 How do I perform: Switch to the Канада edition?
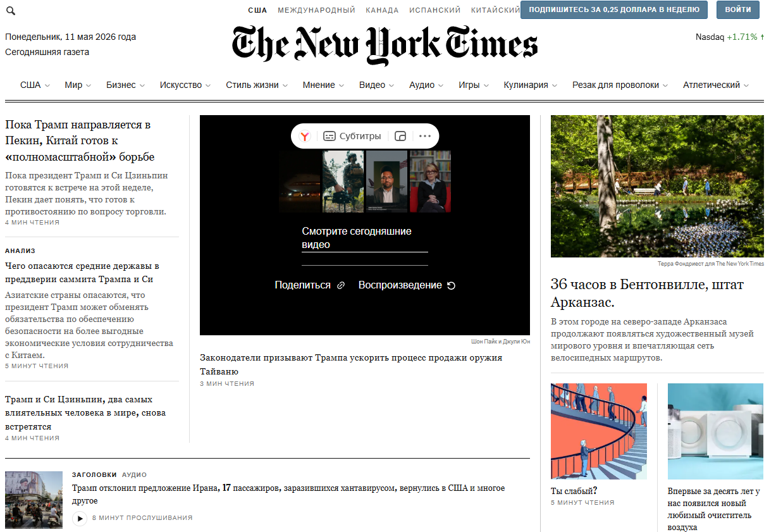[382, 10]
